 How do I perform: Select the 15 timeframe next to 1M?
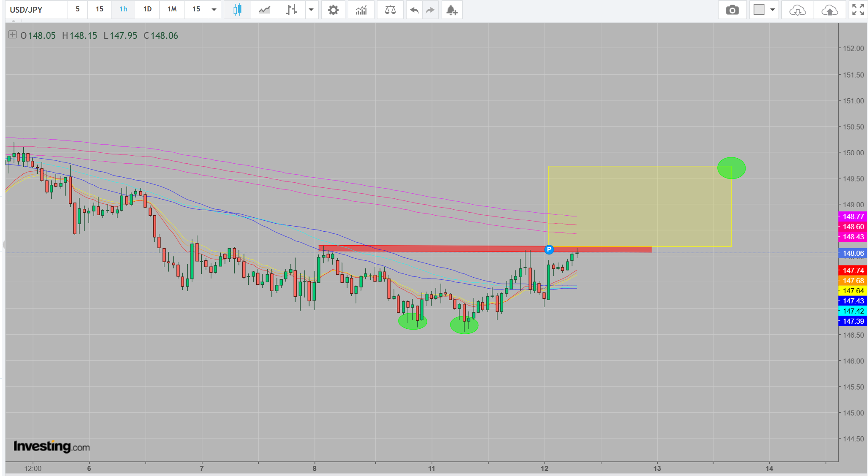coord(196,9)
